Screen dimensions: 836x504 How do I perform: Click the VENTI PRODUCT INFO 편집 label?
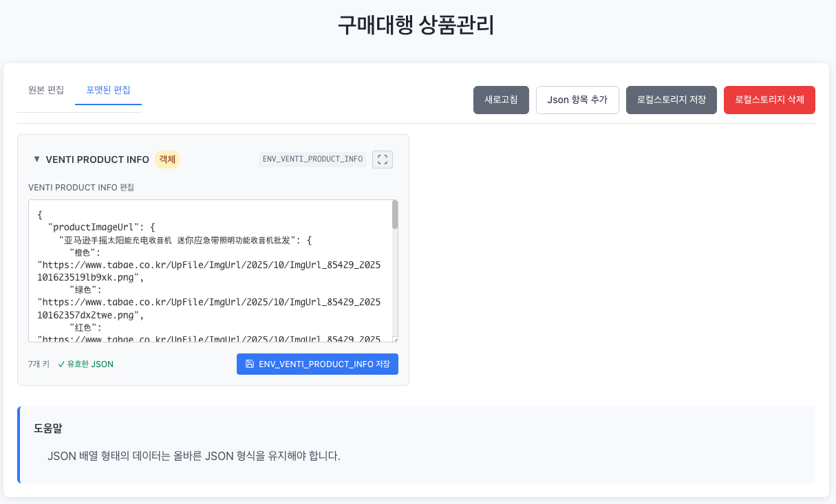(x=81, y=187)
